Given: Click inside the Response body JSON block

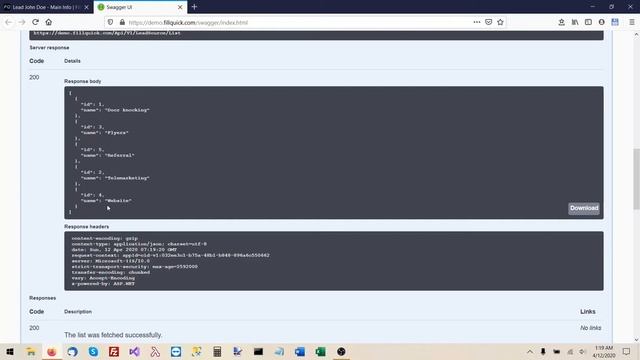Looking at the screenshot, I should pos(333,153).
